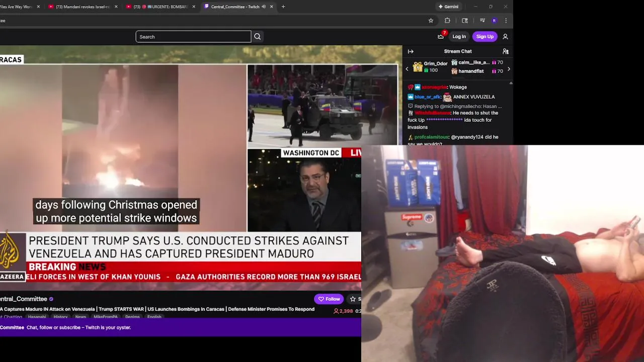644x362 pixels.
Task: Go to next gift leaderboard entry
Action: pos(509,69)
